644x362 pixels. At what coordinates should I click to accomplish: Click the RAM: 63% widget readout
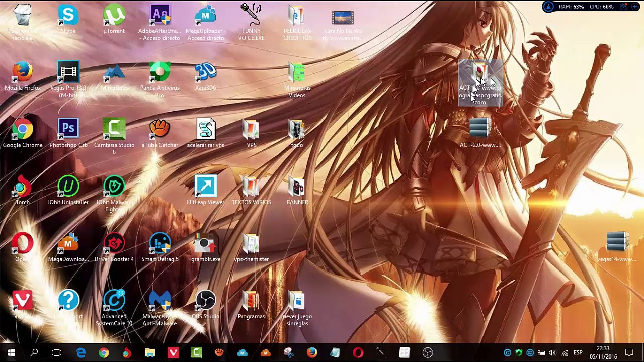(571, 7)
